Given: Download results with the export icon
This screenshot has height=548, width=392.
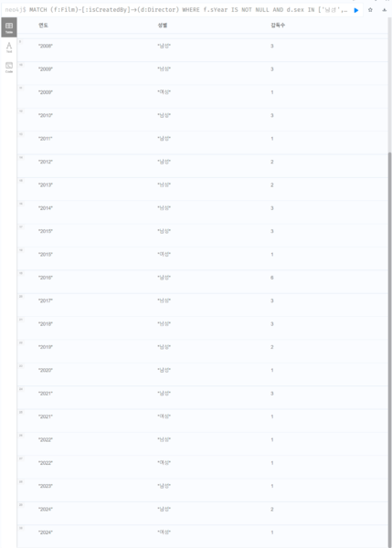Looking at the screenshot, I should (385, 10).
